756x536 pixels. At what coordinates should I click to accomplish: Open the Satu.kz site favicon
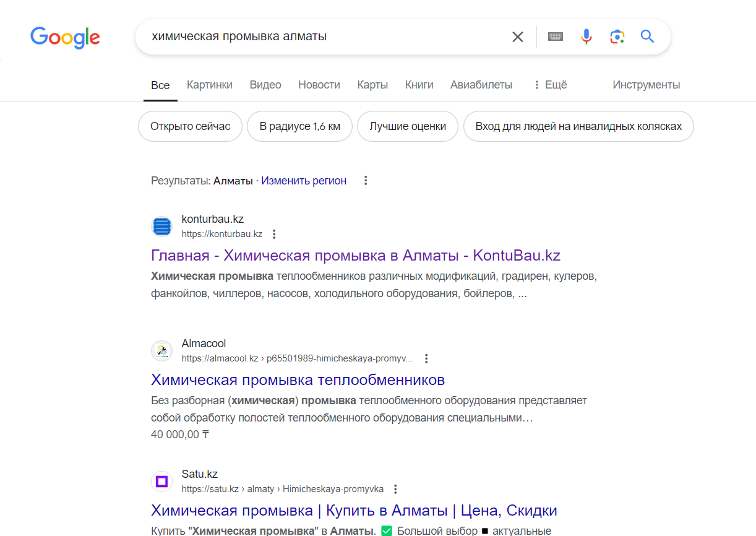pos(161,482)
